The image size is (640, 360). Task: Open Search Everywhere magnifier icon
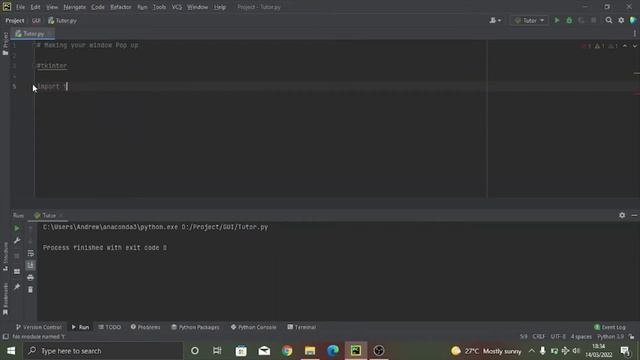609,20
